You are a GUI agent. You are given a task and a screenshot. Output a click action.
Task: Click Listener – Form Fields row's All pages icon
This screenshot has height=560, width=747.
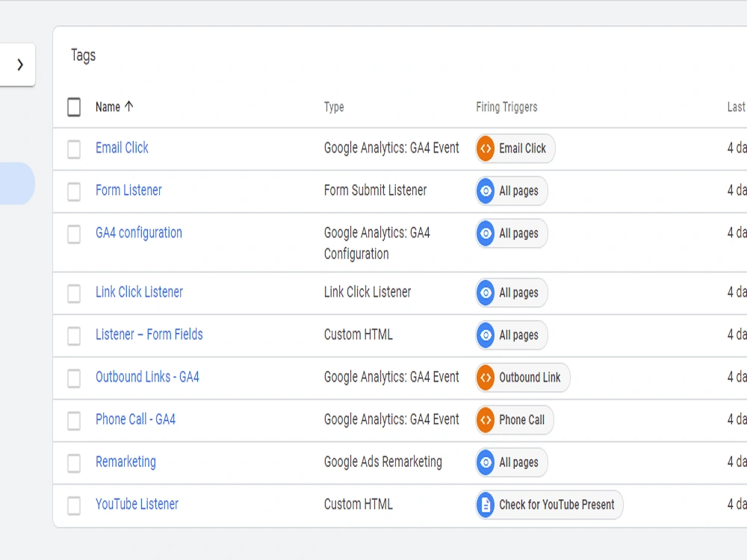(x=486, y=335)
